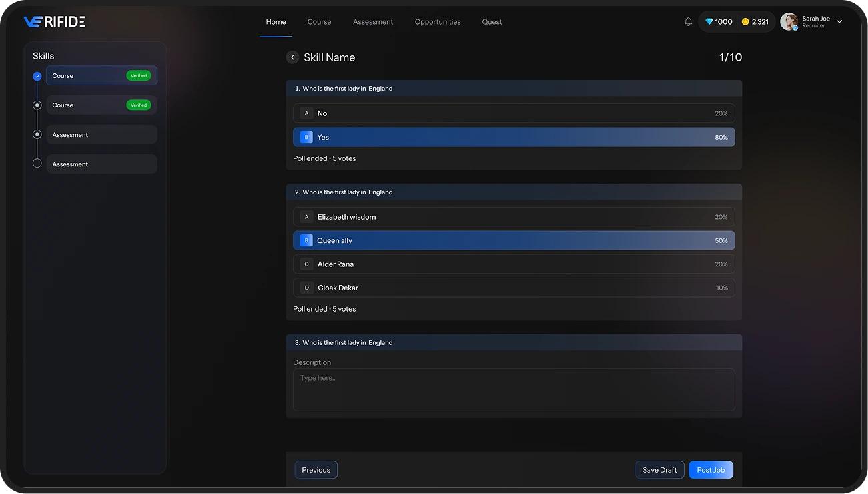Switch to the Course tab
868x494 pixels.
tap(319, 22)
